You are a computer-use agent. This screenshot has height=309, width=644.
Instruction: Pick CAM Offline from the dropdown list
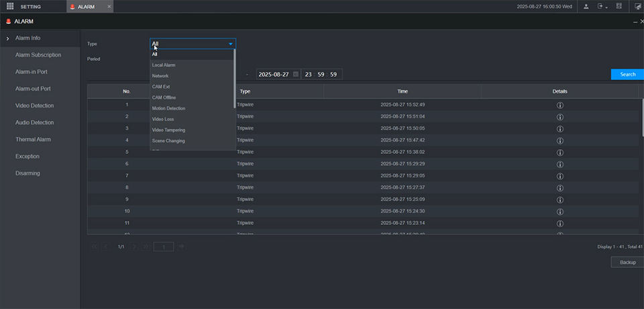pos(164,97)
